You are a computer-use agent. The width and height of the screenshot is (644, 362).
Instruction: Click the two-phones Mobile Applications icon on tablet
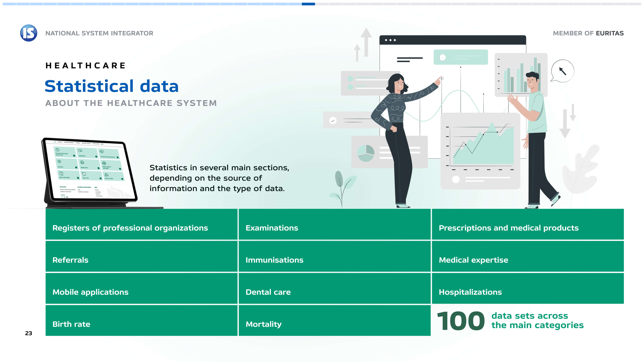61,174
